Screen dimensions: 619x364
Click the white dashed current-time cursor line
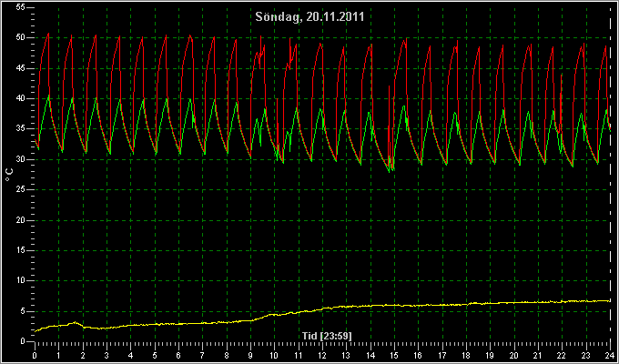(610, 174)
